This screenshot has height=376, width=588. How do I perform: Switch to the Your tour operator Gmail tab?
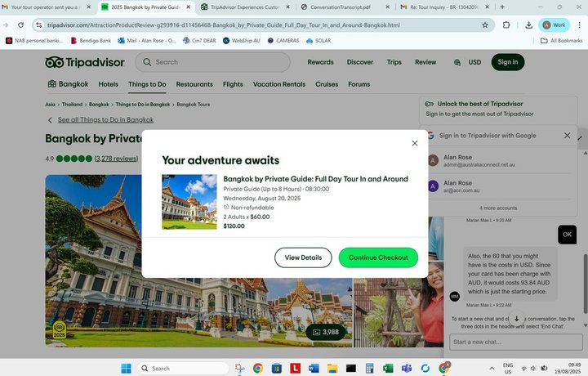tap(47, 7)
